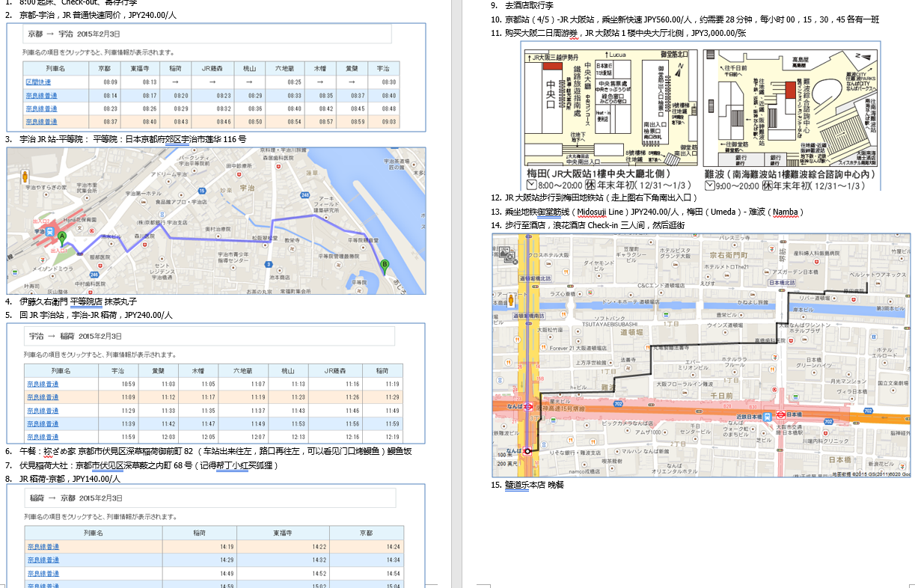The image size is (915, 588).
Task: Open the 奈良線普通 link departing Kyoto at 08:14
Action: 41,96
